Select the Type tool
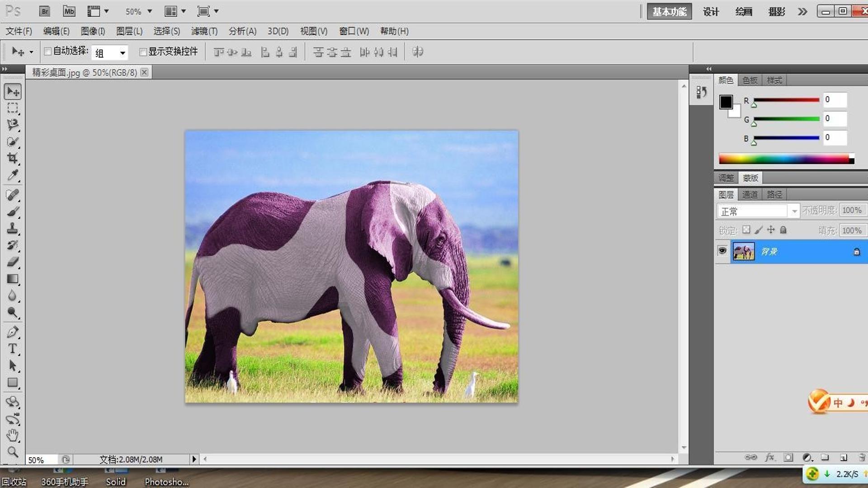The width and height of the screenshot is (868, 488). pyautogui.click(x=13, y=349)
